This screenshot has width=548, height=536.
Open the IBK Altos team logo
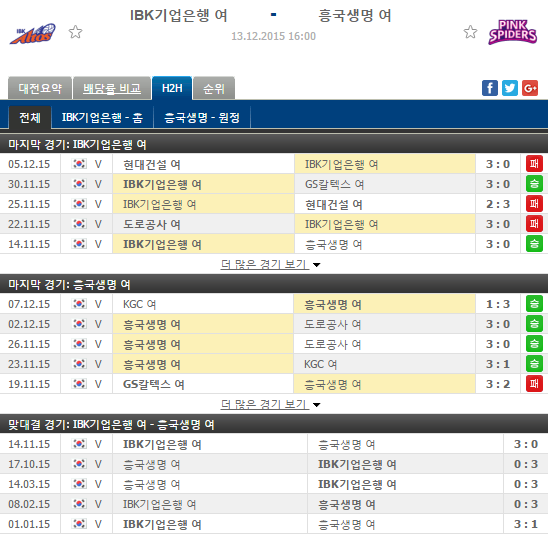(x=33, y=34)
